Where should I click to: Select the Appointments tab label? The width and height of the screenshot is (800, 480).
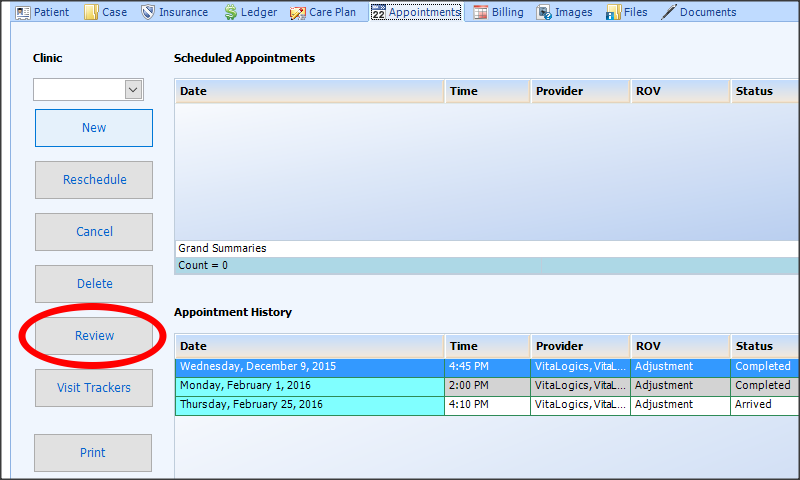(x=424, y=12)
